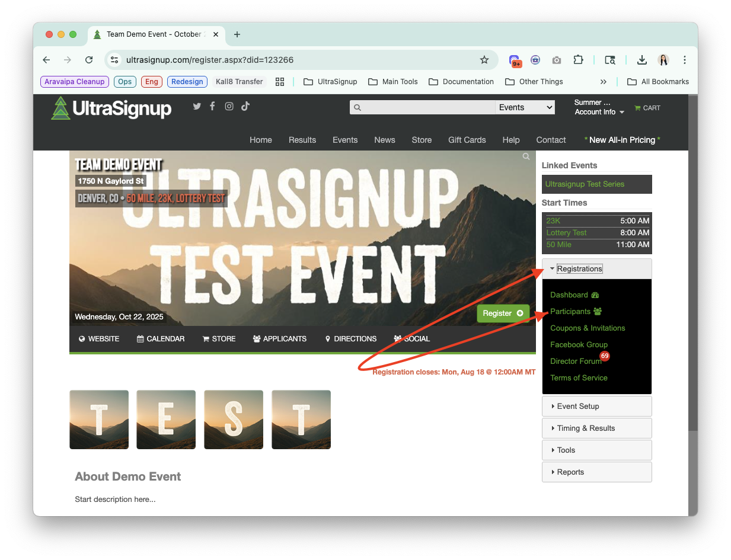The height and width of the screenshot is (560, 731).
Task: Go to Home in the navigation
Action: tap(261, 140)
